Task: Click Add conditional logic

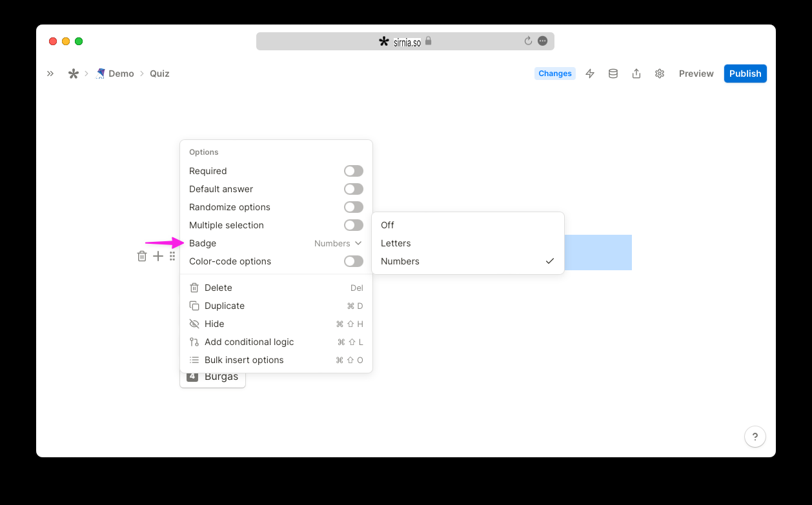Action: tap(276, 342)
